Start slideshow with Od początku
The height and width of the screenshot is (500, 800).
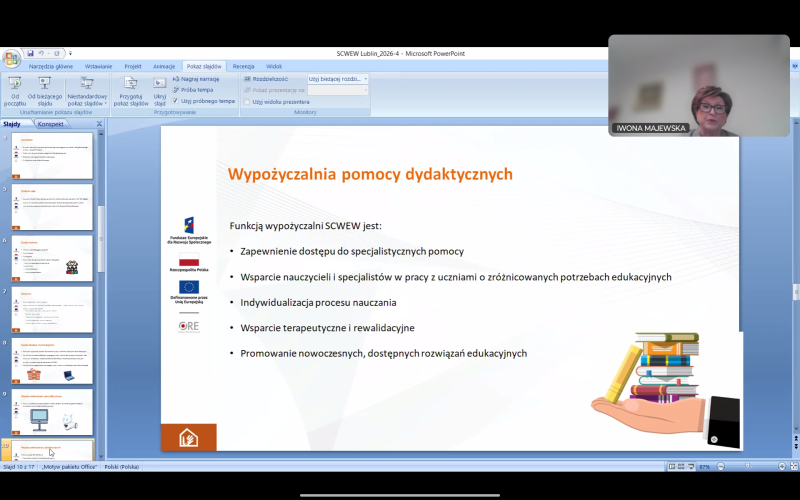click(15, 89)
